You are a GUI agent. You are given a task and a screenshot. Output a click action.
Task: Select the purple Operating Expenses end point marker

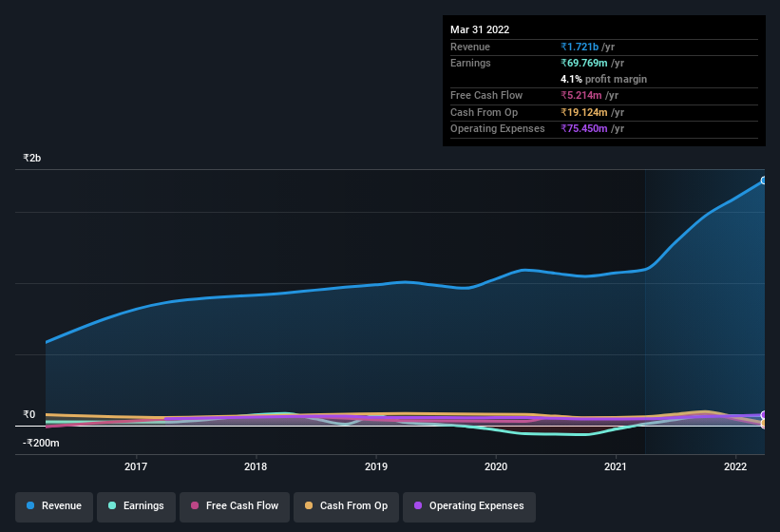click(764, 414)
